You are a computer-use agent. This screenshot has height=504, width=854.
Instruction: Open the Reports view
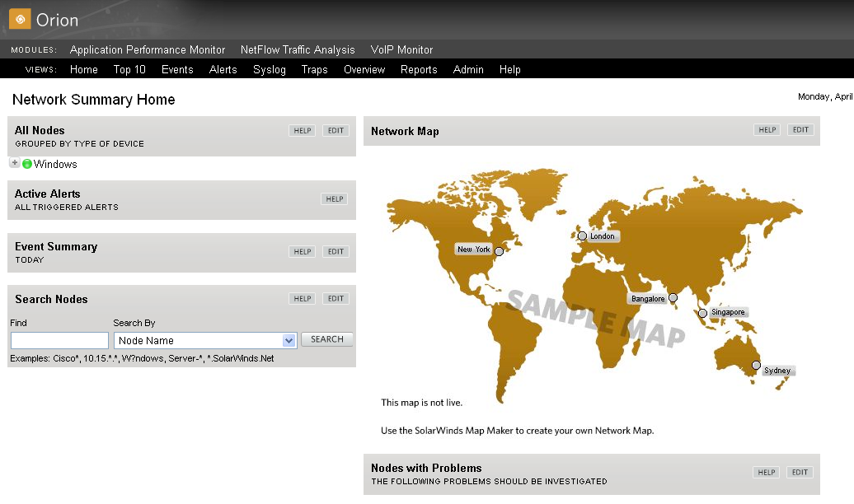pos(419,70)
